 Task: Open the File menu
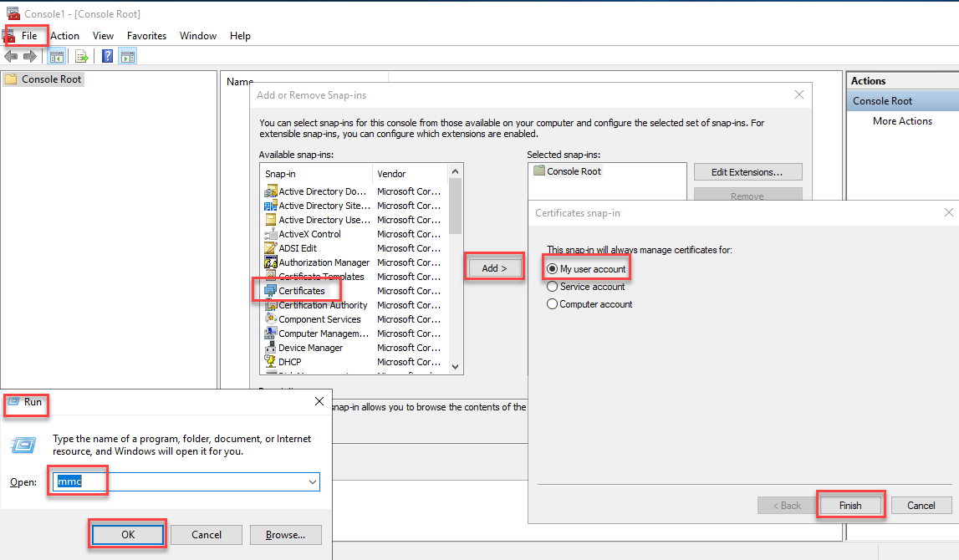click(29, 36)
